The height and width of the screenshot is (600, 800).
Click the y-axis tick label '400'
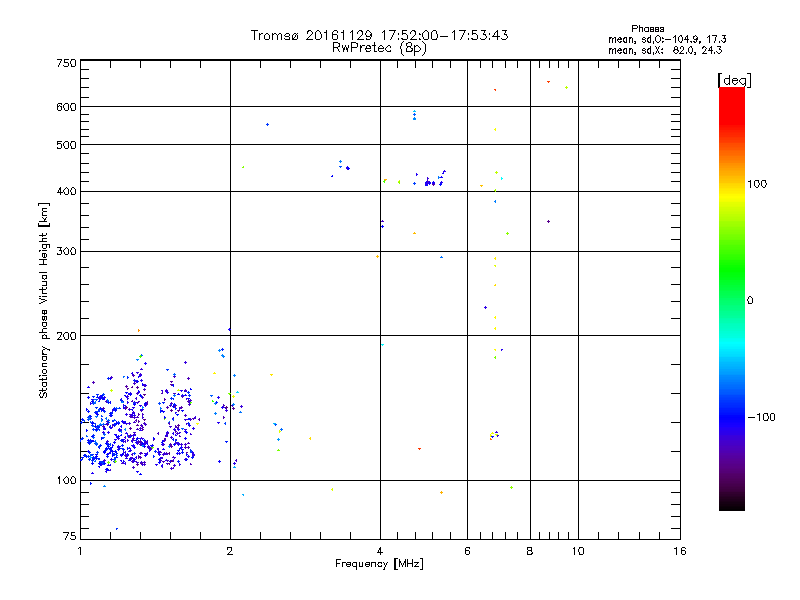coord(66,191)
